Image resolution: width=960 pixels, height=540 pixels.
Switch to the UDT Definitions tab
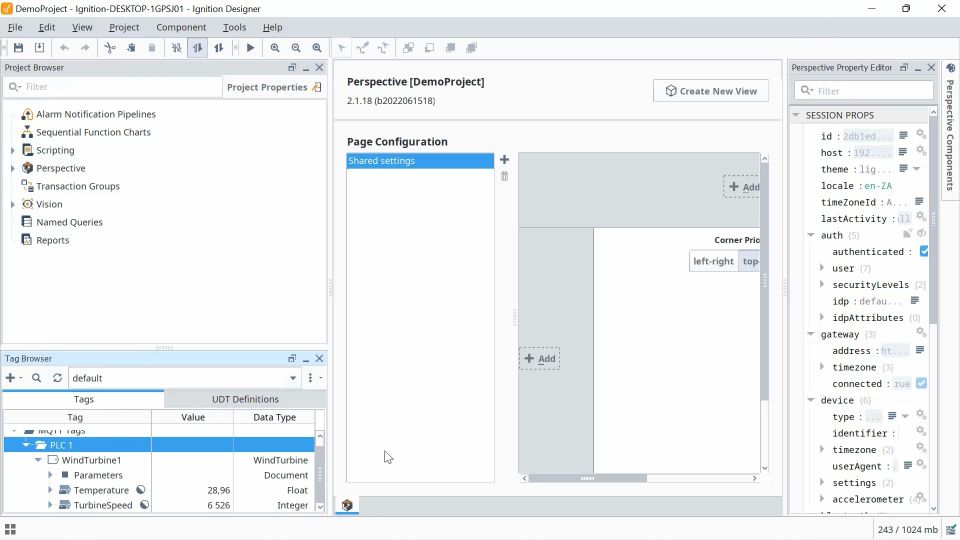coord(245,399)
